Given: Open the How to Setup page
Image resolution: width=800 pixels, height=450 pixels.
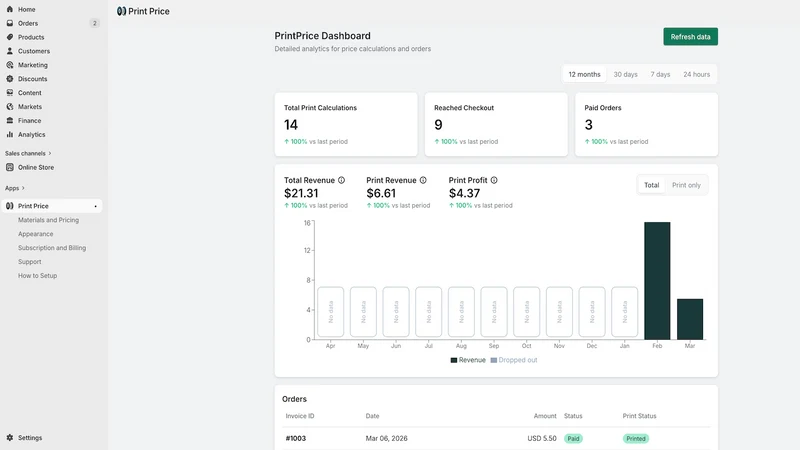Looking at the screenshot, I should coord(38,276).
